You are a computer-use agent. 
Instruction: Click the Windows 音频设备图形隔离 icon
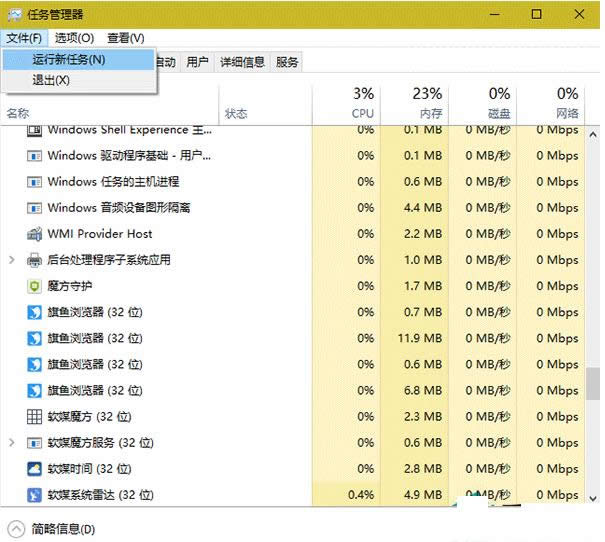[x=34, y=208]
